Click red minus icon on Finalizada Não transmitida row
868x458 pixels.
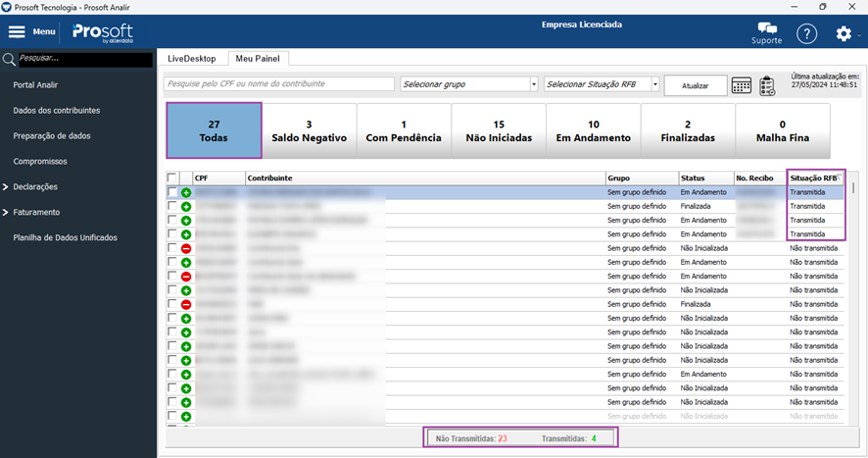[186, 304]
